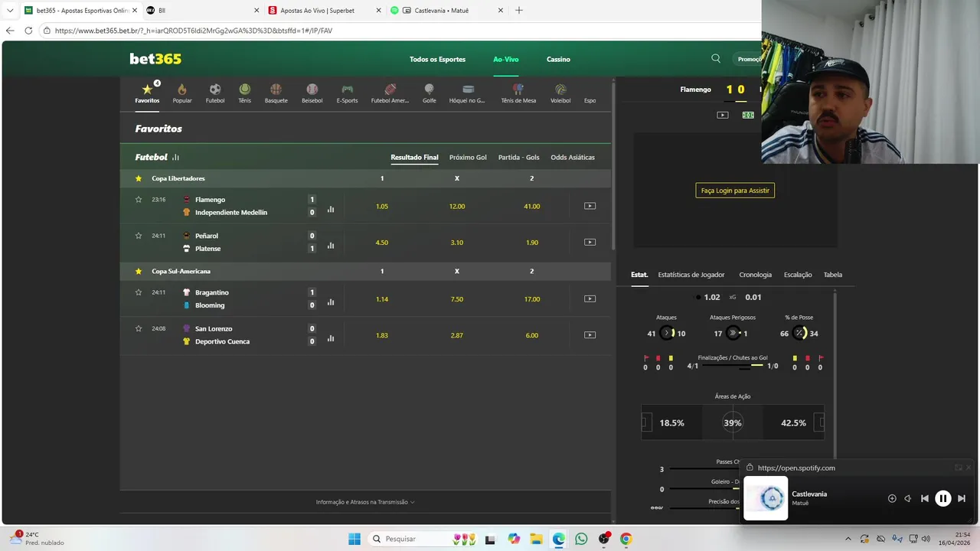This screenshot has width=980, height=551.
Task: Select the Ao-Vivo menu item
Action: 506,59
